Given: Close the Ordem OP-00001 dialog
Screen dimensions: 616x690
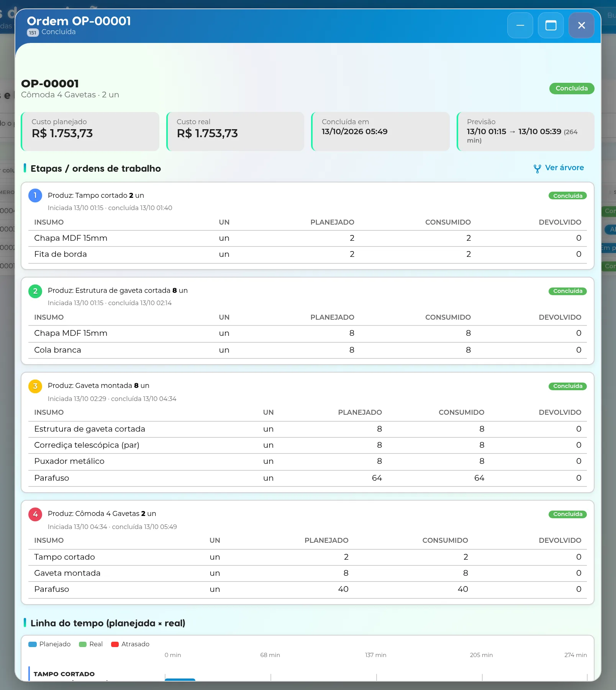Looking at the screenshot, I should (581, 25).
